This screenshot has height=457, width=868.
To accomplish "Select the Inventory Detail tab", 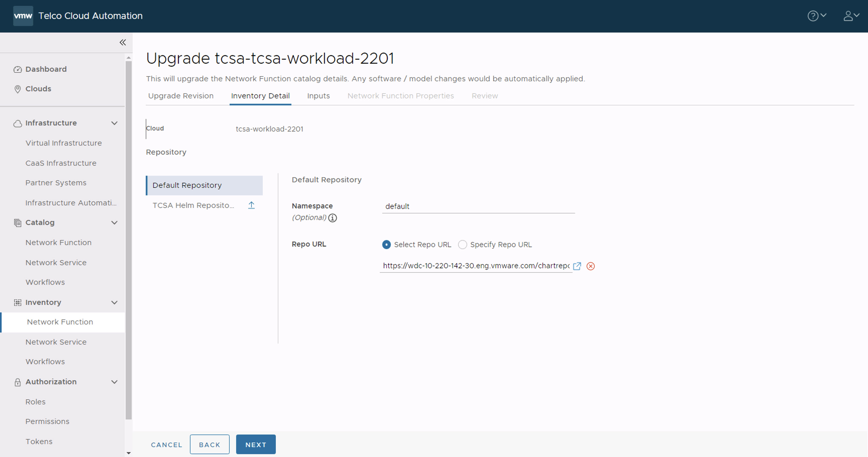I will point(260,96).
